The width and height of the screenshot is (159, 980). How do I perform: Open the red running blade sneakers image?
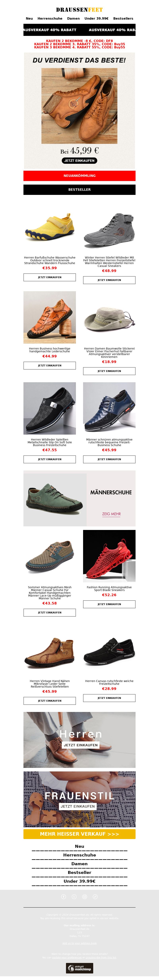pos(109,556)
